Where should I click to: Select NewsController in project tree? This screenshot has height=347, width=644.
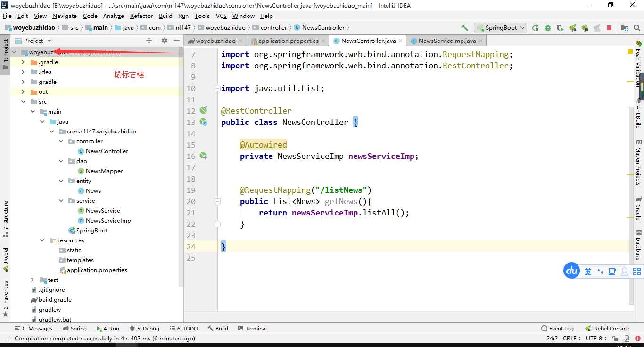click(x=103, y=151)
